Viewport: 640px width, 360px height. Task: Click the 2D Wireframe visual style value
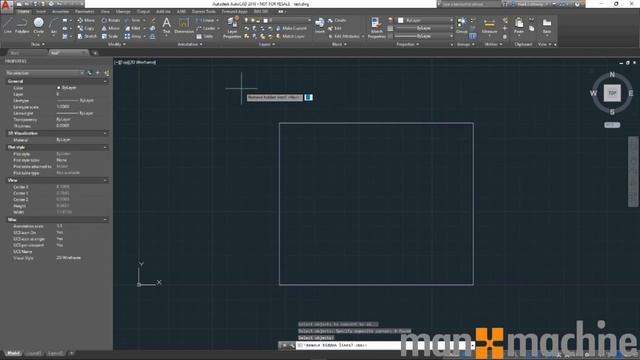click(x=69, y=258)
